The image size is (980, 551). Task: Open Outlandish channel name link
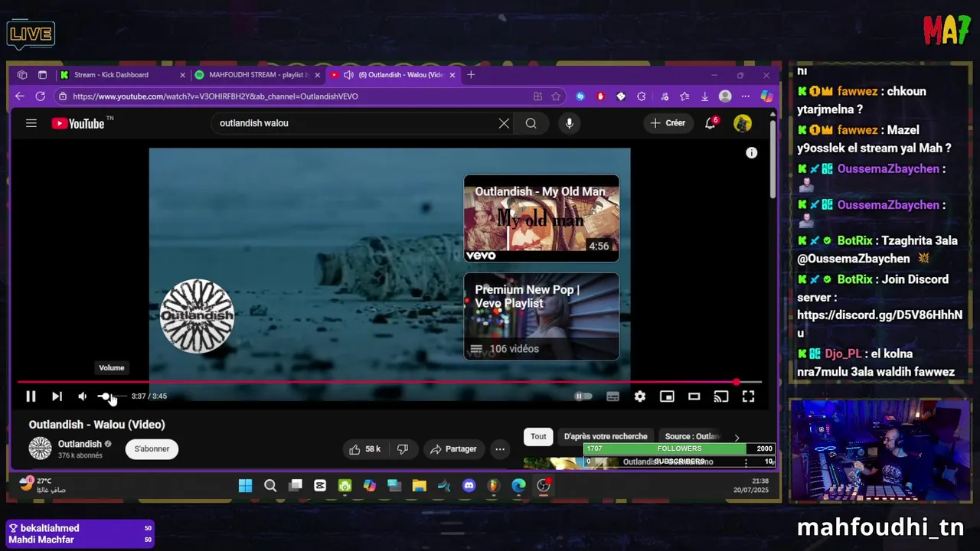80,444
